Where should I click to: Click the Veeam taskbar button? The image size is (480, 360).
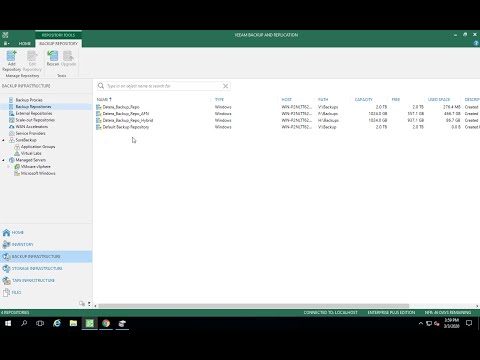pyautogui.click(x=90, y=323)
